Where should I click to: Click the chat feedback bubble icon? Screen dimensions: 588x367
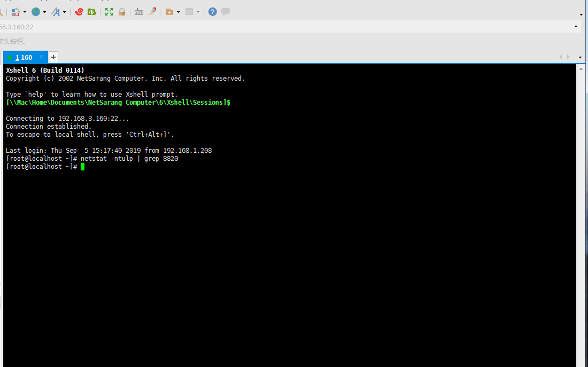coord(226,12)
